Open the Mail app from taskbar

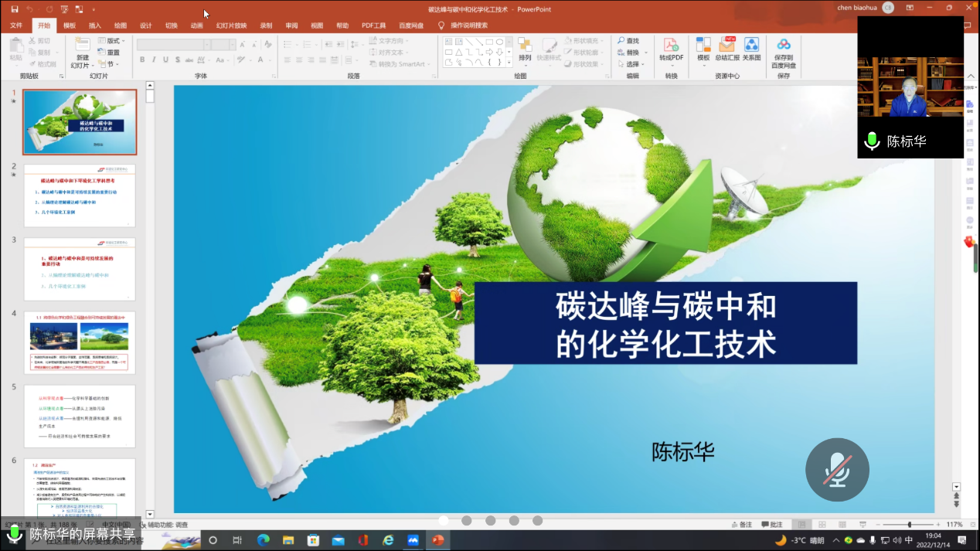[x=338, y=539]
